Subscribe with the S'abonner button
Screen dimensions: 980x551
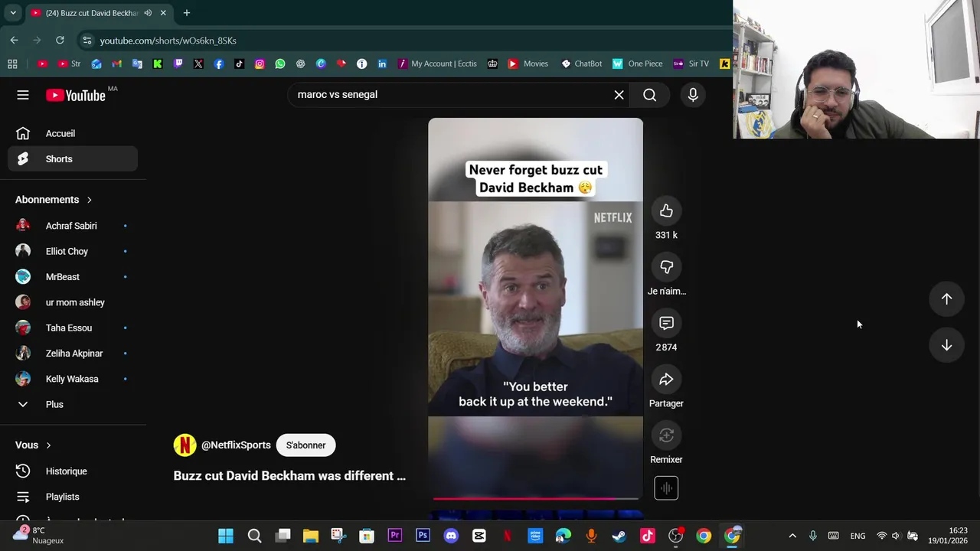(x=305, y=445)
